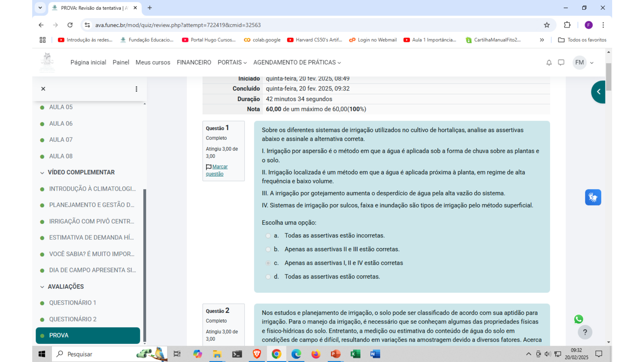644x362 pixels.
Task: Bookmark this page with star icon
Action: pos(547,25)
